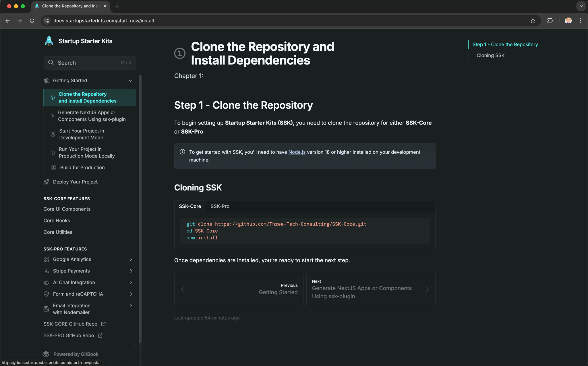
Task: Click the step 3 circle icon beside Start Your Project
Action: (53, 134)
